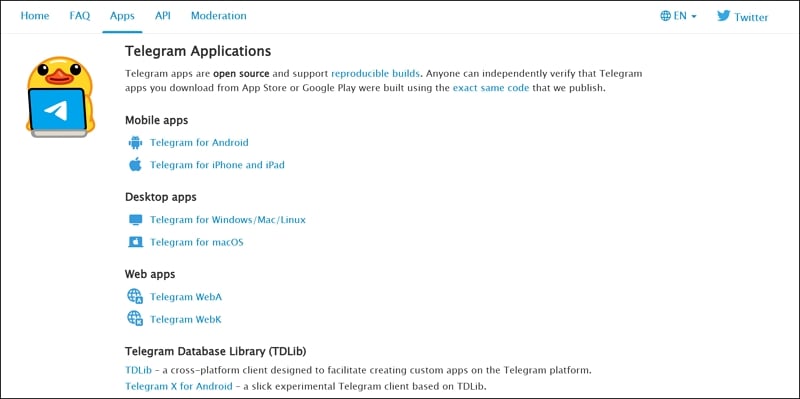This screenshot has height=399, width=800.
Task: Go to the Home tab
Action: 35,16
